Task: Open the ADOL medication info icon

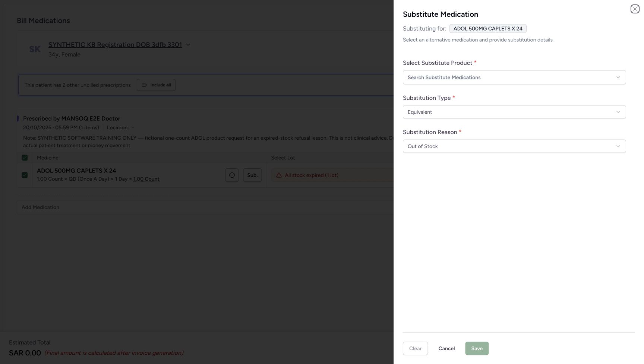Action: click(x=232, y=175)
